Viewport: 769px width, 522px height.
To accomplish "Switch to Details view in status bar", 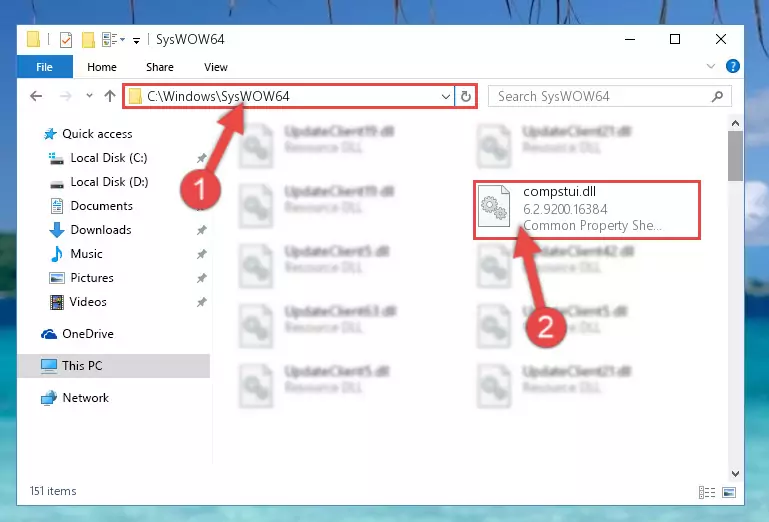I will tap(707, 492).
